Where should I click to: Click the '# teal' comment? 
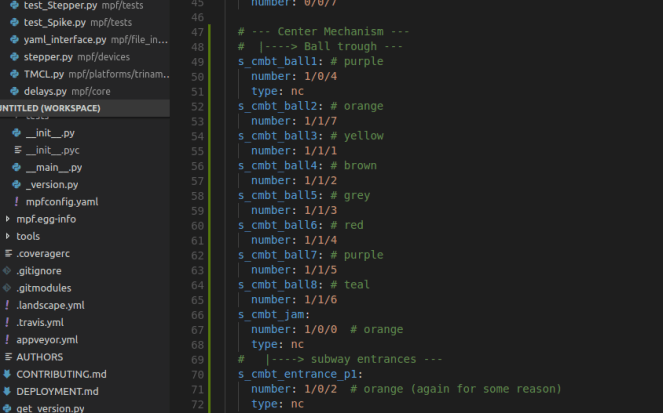(x=350, y=285)
